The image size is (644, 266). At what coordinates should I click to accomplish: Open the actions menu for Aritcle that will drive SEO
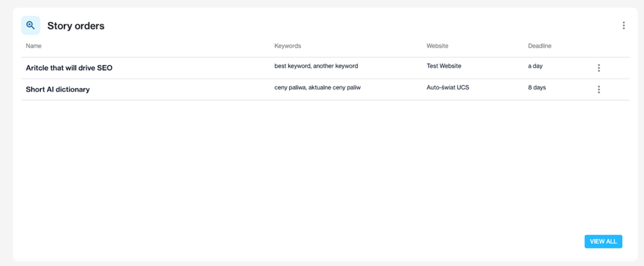click(598, 68)
